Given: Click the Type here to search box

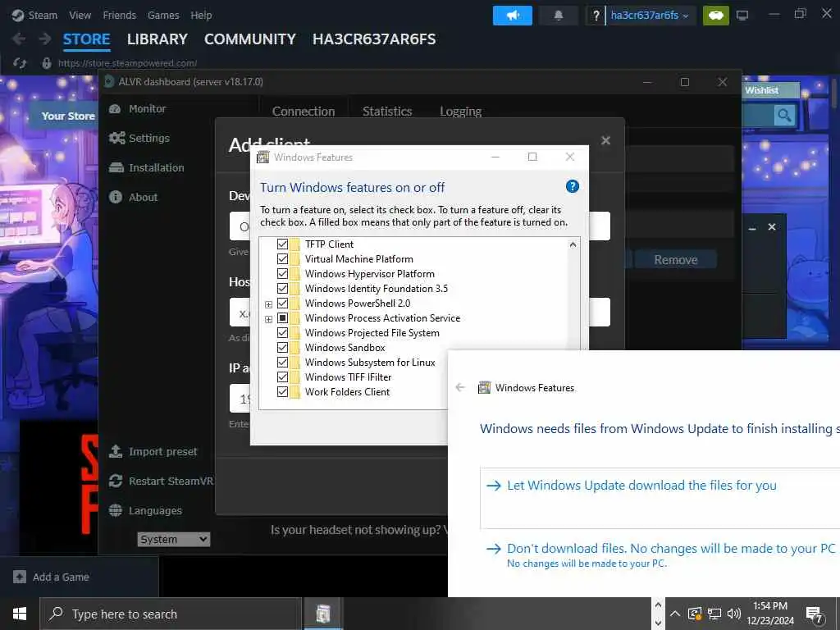Looking at the screenshot, I should point(171,614).
